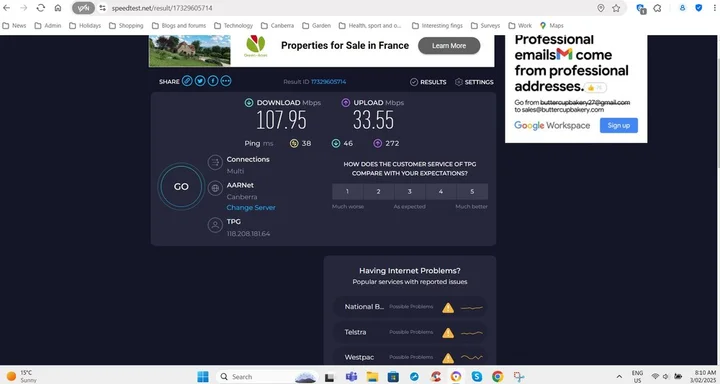The width and height of the screenshot is (720, 384).
Task: Rate TPG customer service 5
Action: click(x=472, y=192)
